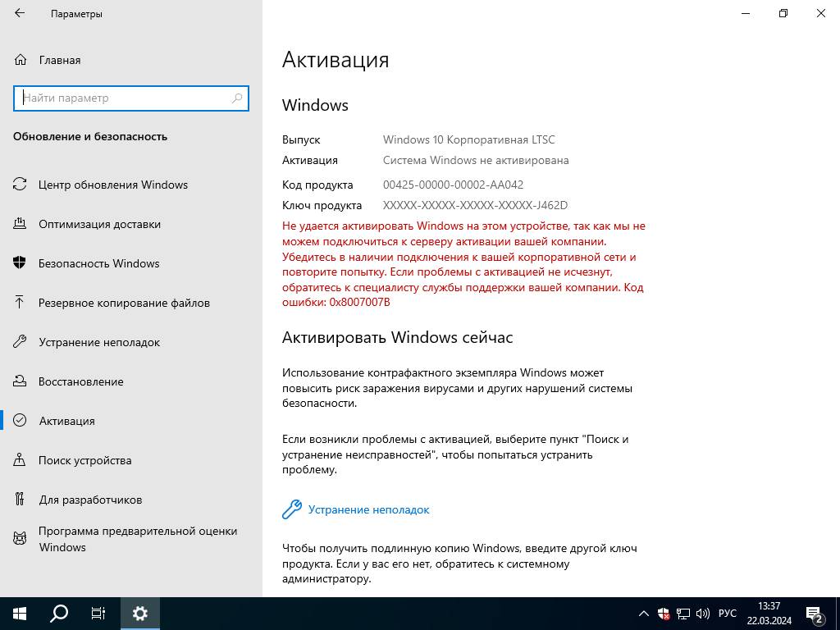Open the Главная home page
The image size is (840, 630).
coord(131,60)
